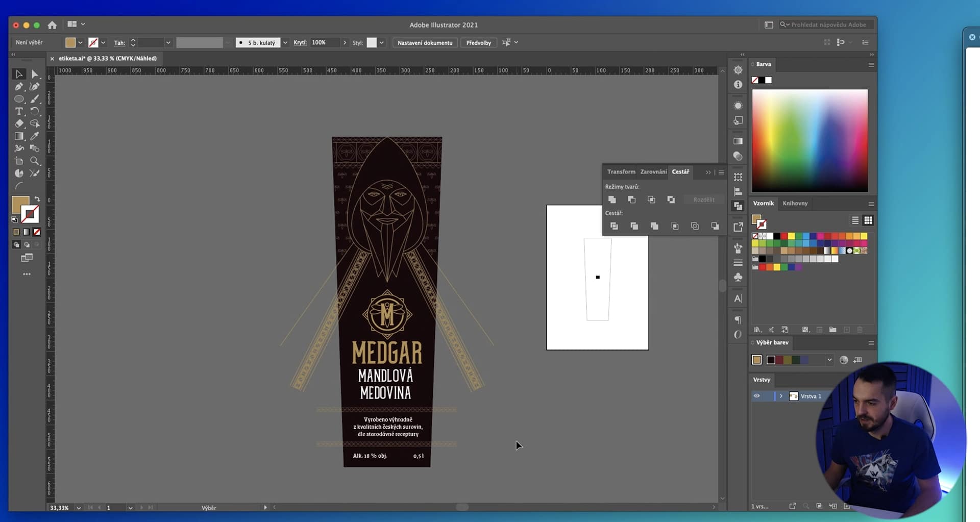Viewport: 980px width, 522px height.
Task: Click the Intersect shape mode icon
Action: pos(651,200)
